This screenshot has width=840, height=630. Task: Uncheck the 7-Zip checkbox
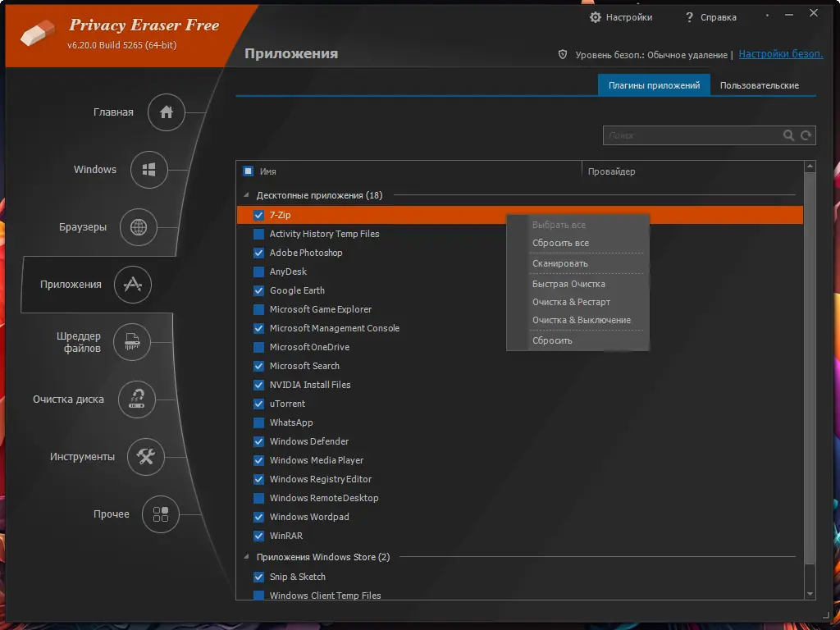point(258,216)
